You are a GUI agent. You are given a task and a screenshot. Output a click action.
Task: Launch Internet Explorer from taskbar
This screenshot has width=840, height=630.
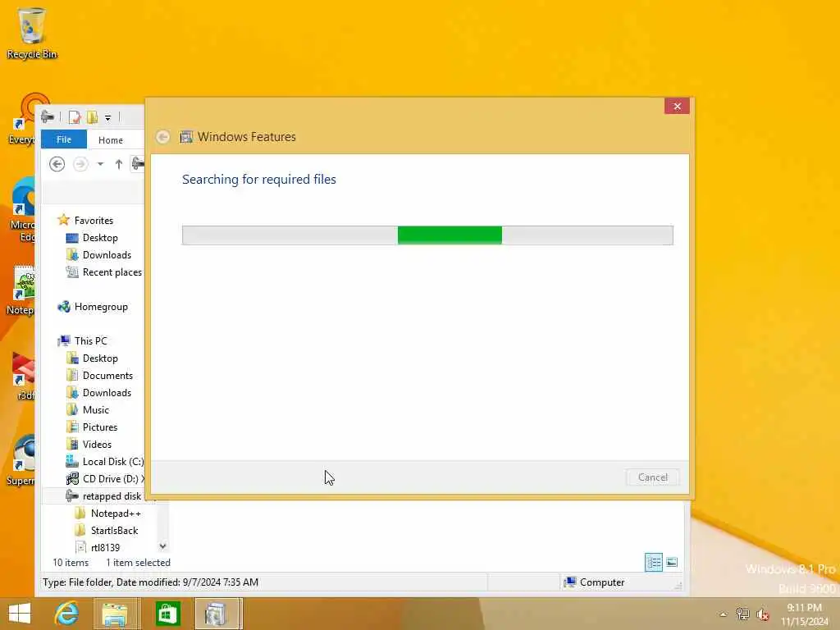tap(67, 614)
